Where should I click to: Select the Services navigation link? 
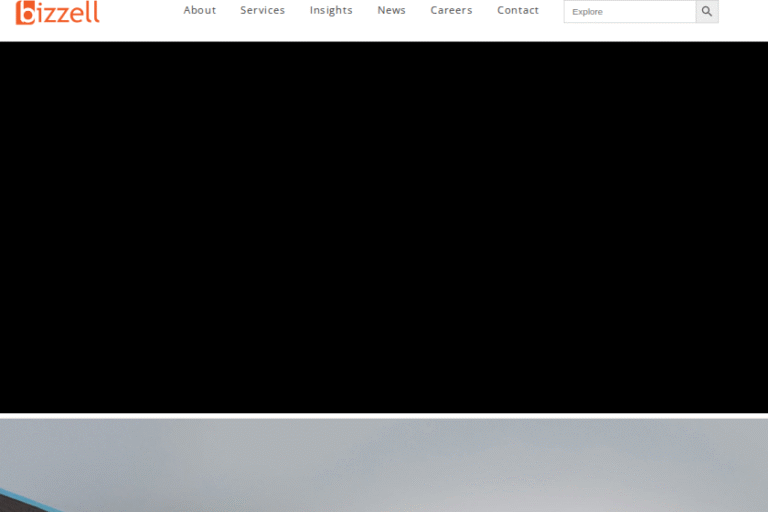[x=262, y=10]
